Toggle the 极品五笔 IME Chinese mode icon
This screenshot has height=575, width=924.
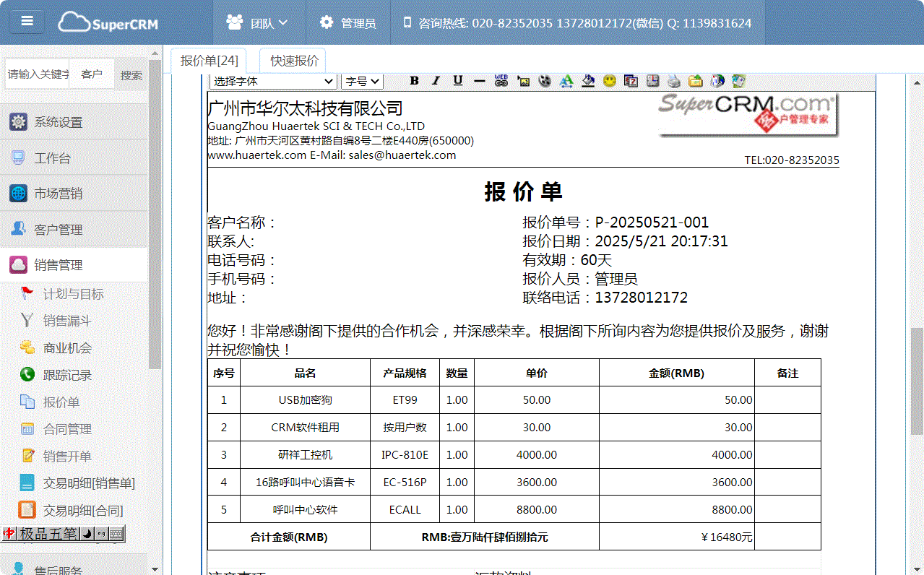[x=9, y=534]
